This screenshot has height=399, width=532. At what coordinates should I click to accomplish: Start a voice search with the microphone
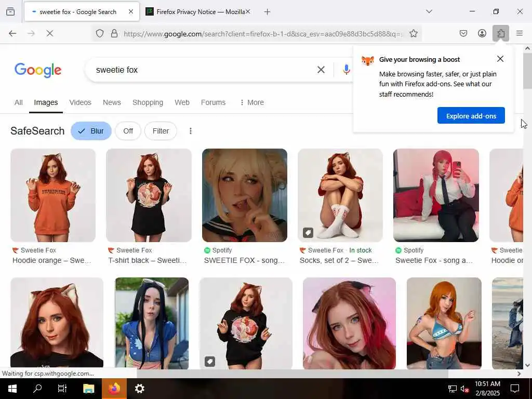click(x=346, y=70)
